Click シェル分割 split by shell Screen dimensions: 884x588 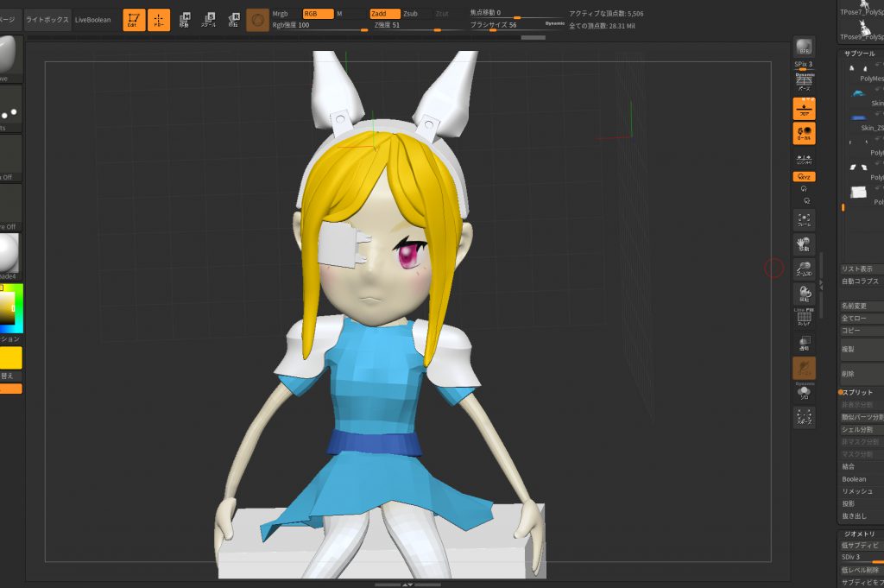pos(862,430)
